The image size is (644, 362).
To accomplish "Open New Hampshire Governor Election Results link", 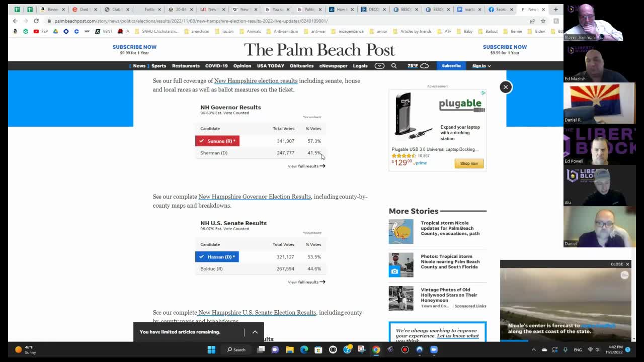I will pos(255,197).
